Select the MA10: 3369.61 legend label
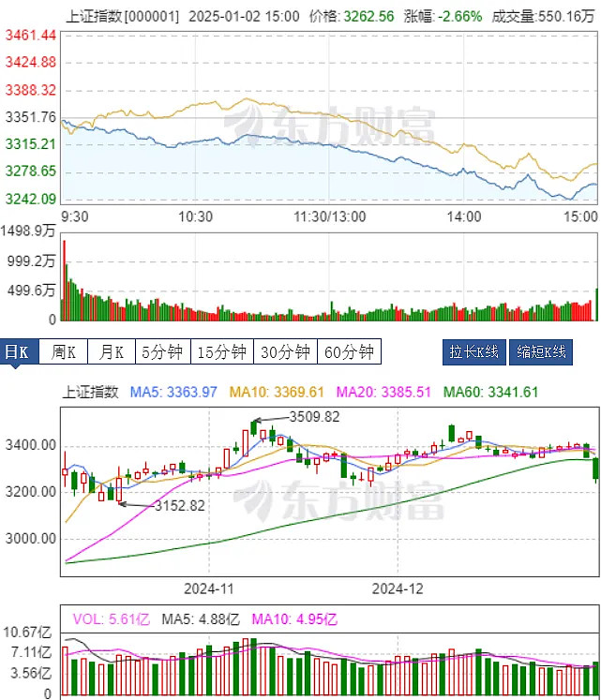 point(278,392)
